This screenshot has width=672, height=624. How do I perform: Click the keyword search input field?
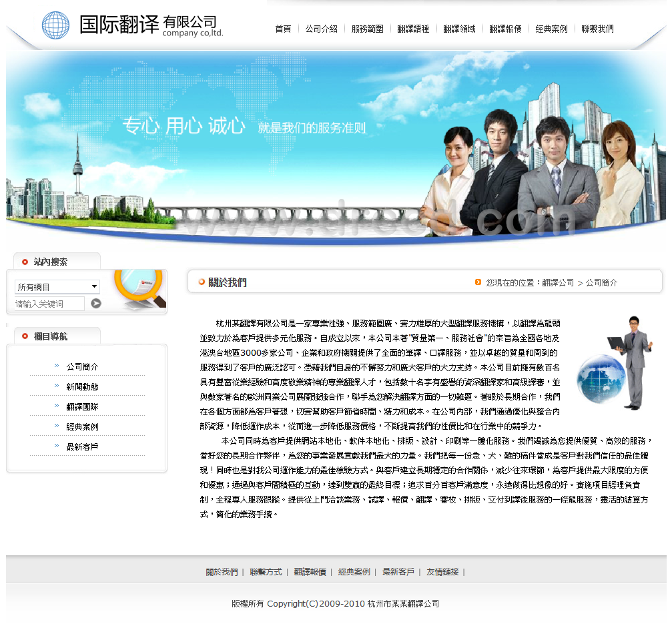[49, 304]
